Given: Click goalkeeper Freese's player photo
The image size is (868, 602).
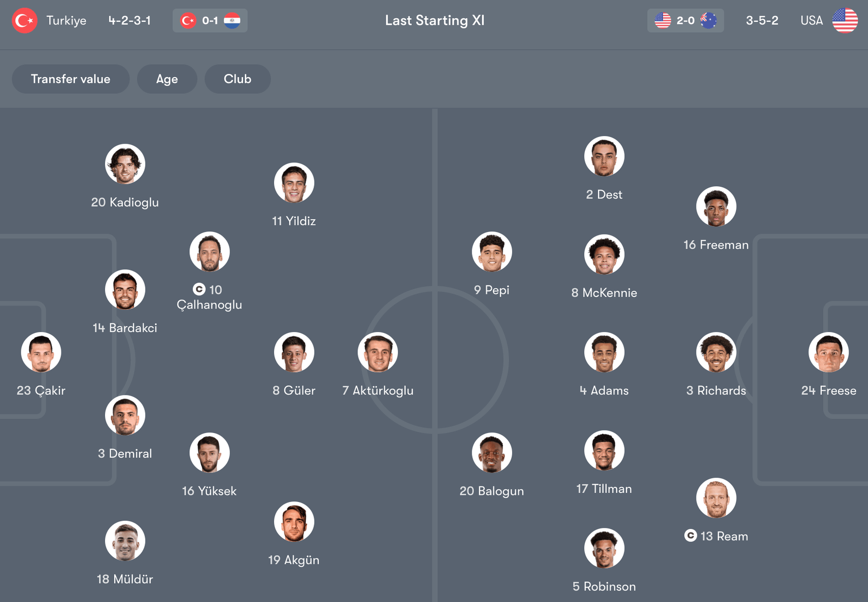Looking at the screenshot, I should pos(828,352).
